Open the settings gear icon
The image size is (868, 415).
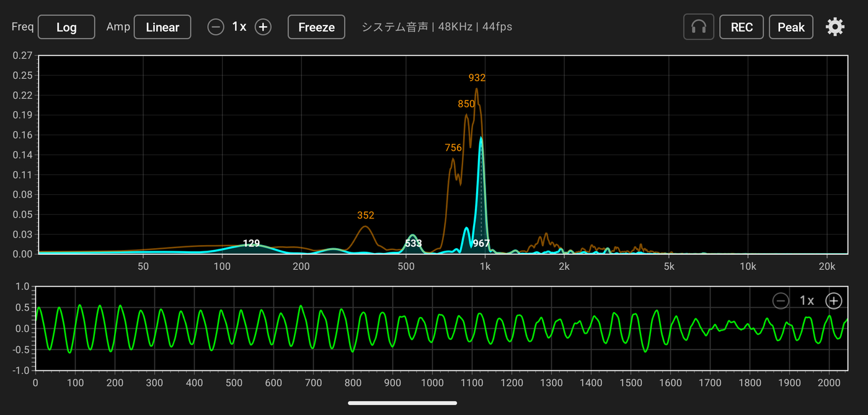click(835, 27)
